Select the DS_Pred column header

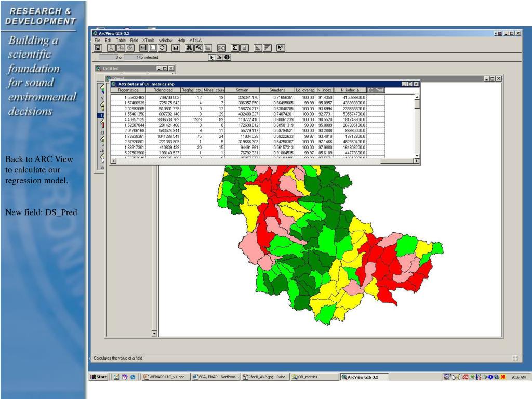(376, 90)
